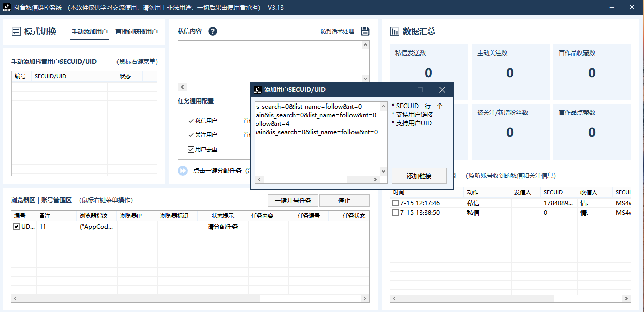
Task: Click the 发信人 column header
Action: click(x=526, y=192)
